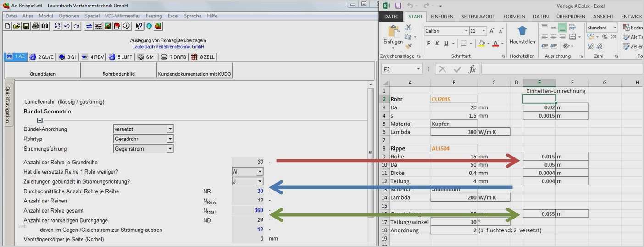644x247 pixels.
Task: Click the Excel format painter brush
Action: coord(408,46)
